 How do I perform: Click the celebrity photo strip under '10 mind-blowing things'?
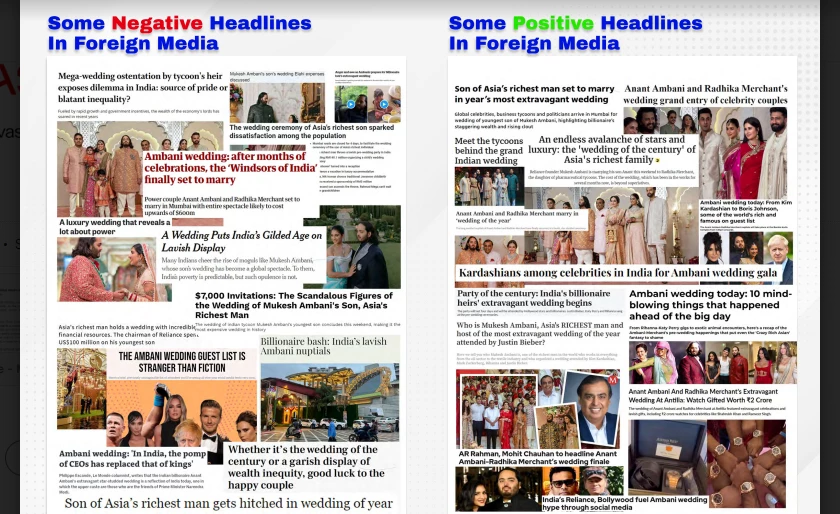[x=712, y=363]
